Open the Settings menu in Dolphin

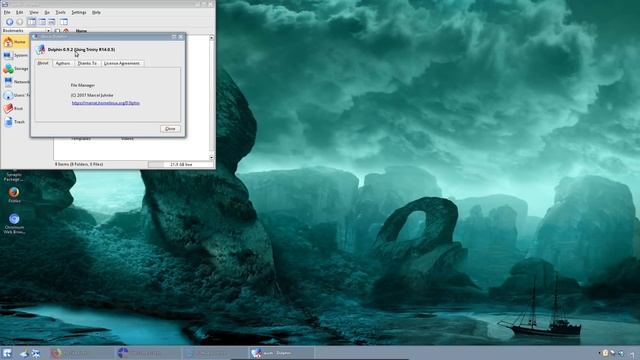pos(79,12)
